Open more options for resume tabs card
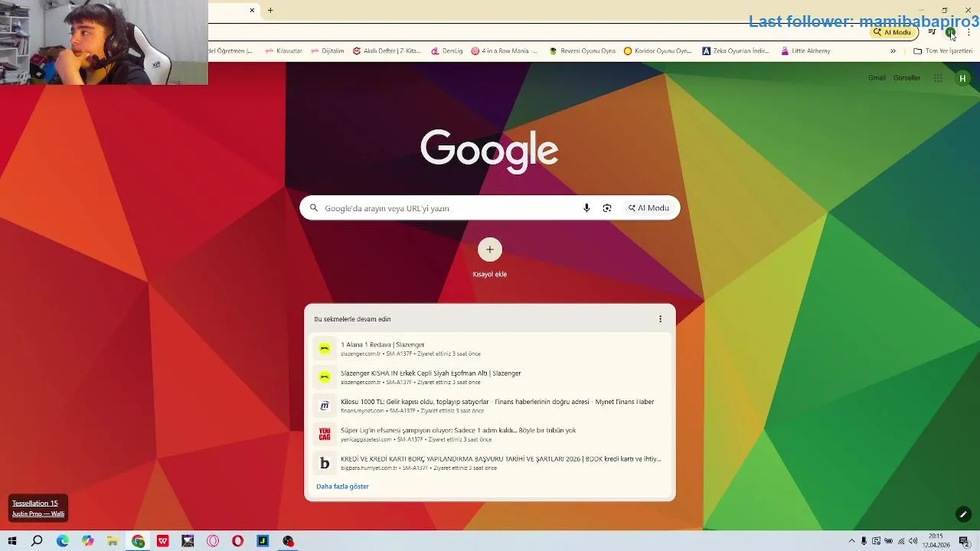Viewport: 980px width, 551px height. coord(660,319)
